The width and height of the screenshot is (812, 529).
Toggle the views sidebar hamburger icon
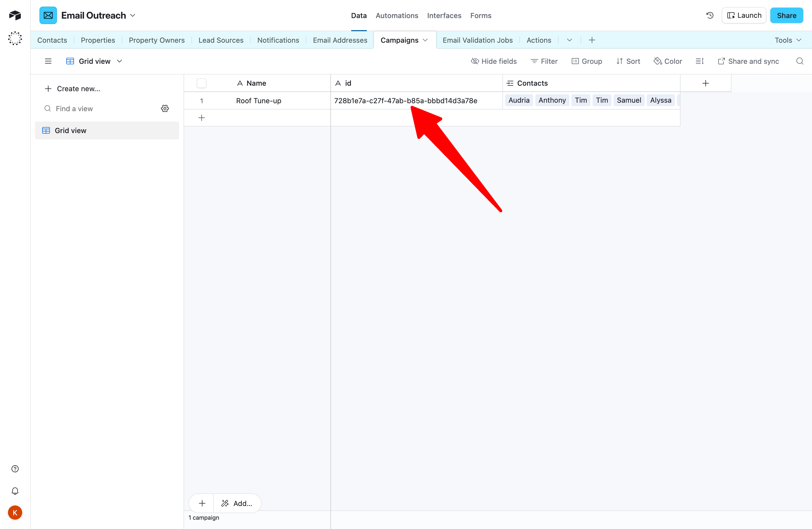[x=48, y=61]
